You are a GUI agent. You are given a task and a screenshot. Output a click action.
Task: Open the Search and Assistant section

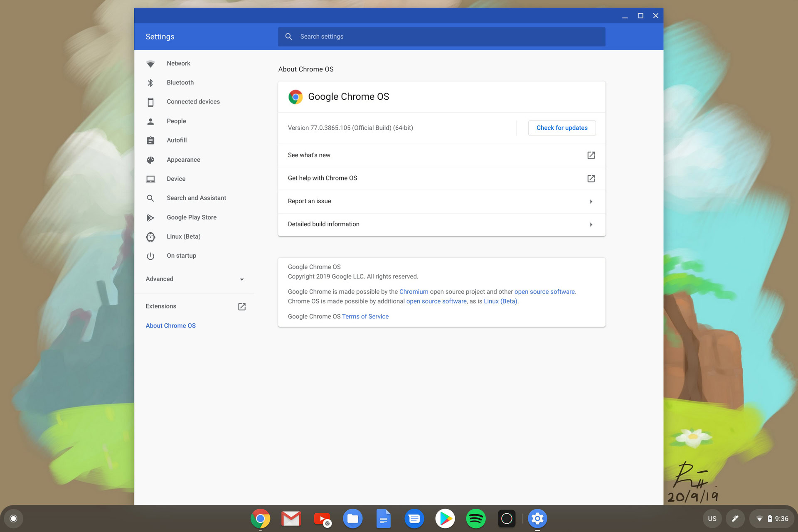point(196,198)
